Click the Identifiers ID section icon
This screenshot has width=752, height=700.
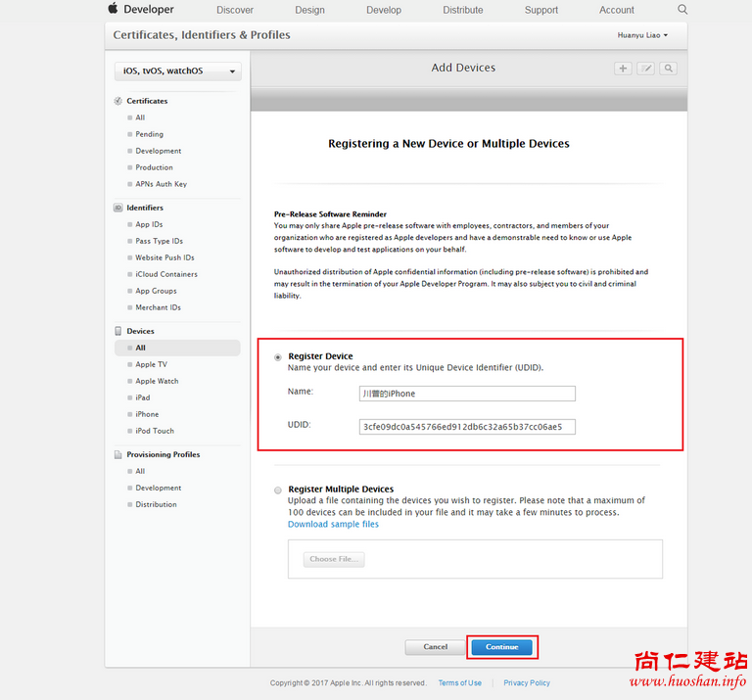[118, 208]
